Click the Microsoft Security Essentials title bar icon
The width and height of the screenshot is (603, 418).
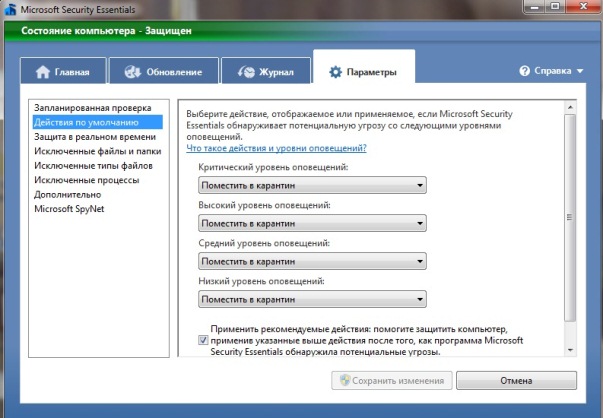click(x=10, y=9)
